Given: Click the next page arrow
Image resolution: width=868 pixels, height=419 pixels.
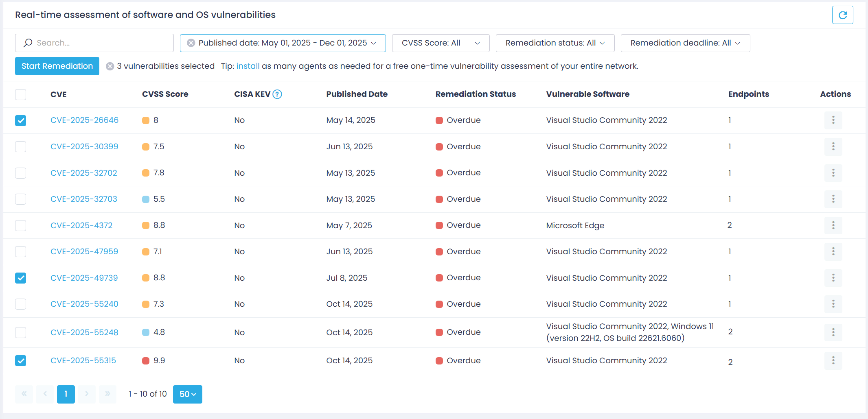Looking at the screenshot, I should click(87, 394).
